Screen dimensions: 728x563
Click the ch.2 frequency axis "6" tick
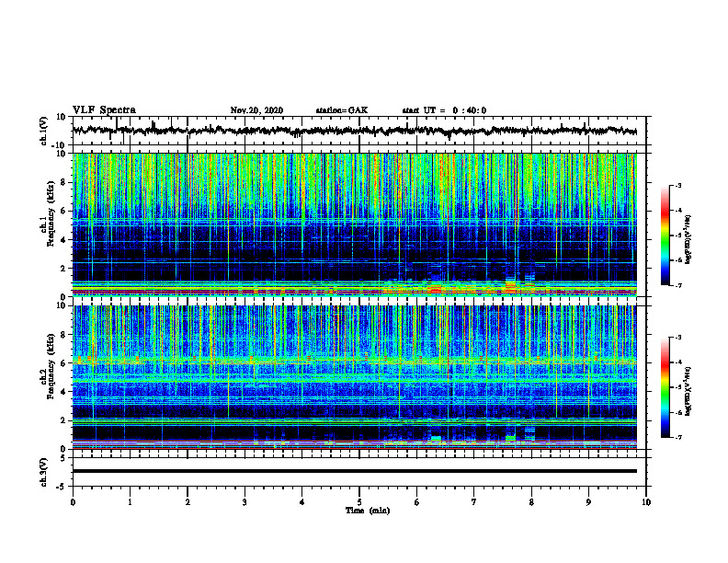(64, 362)
